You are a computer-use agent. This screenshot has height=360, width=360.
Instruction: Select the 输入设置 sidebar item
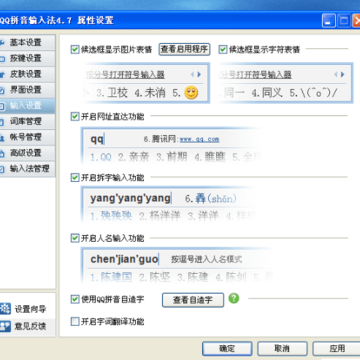[27, 106]
